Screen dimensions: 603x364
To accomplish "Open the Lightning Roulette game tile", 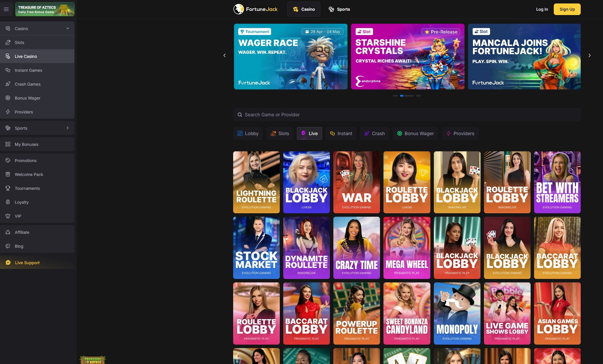I will coord(256,182).
